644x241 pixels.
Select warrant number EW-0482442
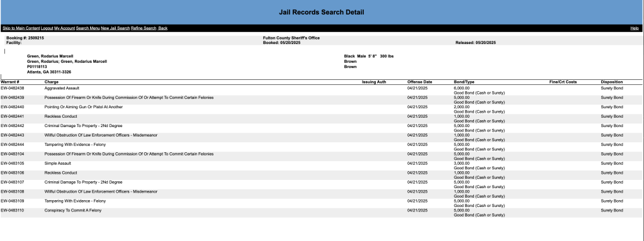[13, 126]
